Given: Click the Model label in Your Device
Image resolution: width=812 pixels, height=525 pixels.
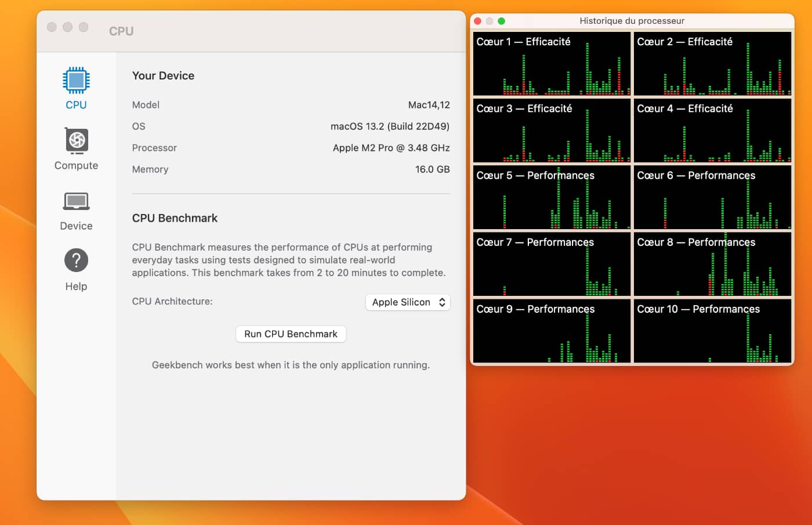Looking at the screenshot, I should click(x=146, y=105).
